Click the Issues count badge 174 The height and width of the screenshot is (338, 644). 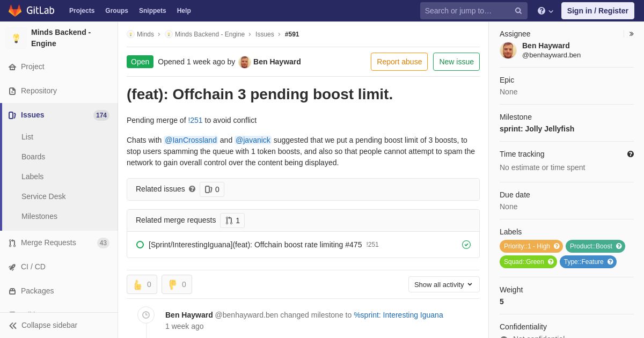(101, 115)
